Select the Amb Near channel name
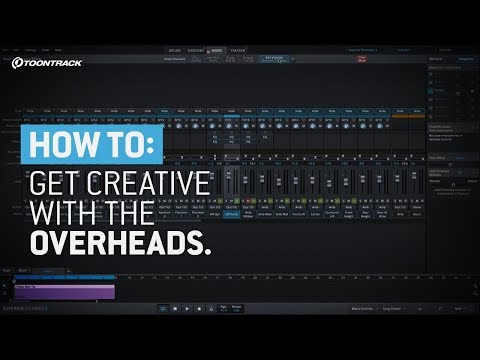Image resolution: width=480 pixels, height=360 pixels. click(x=265, y=214)
